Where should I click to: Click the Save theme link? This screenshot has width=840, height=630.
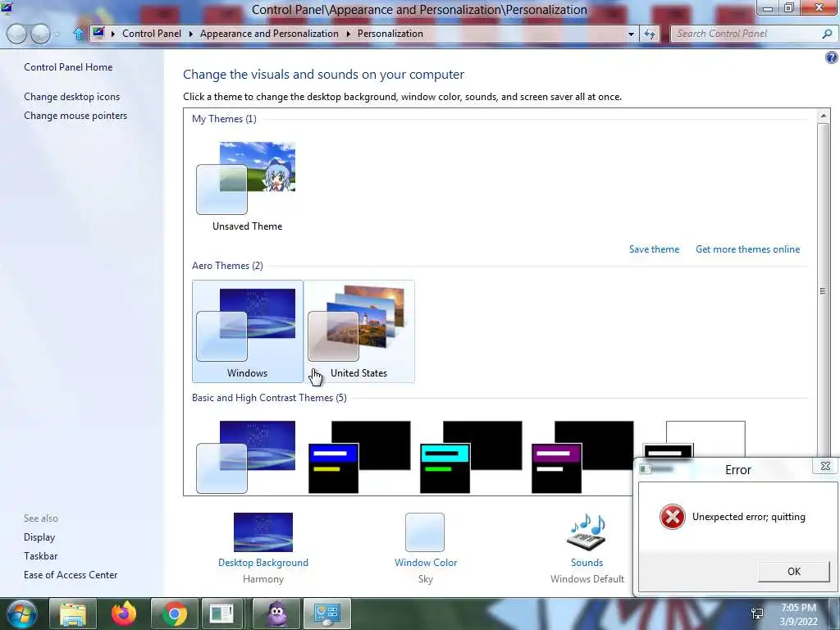[x=654, y=249]
